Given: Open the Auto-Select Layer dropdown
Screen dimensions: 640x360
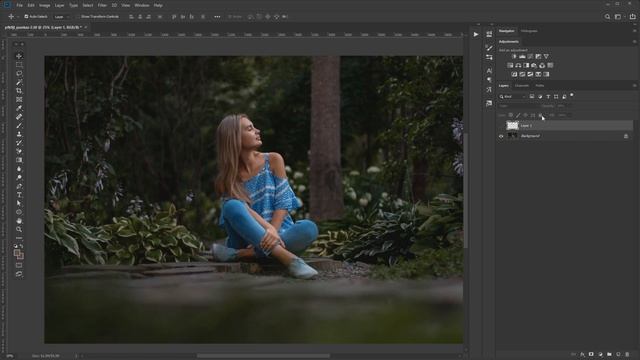Looking at the screenshot, I should click(x=62, y=17).
